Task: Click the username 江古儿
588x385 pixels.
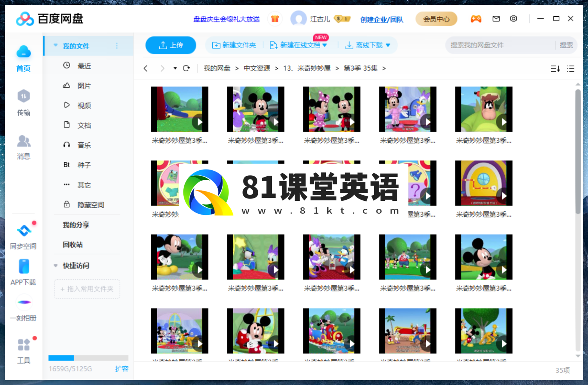Action: [320, 19]
